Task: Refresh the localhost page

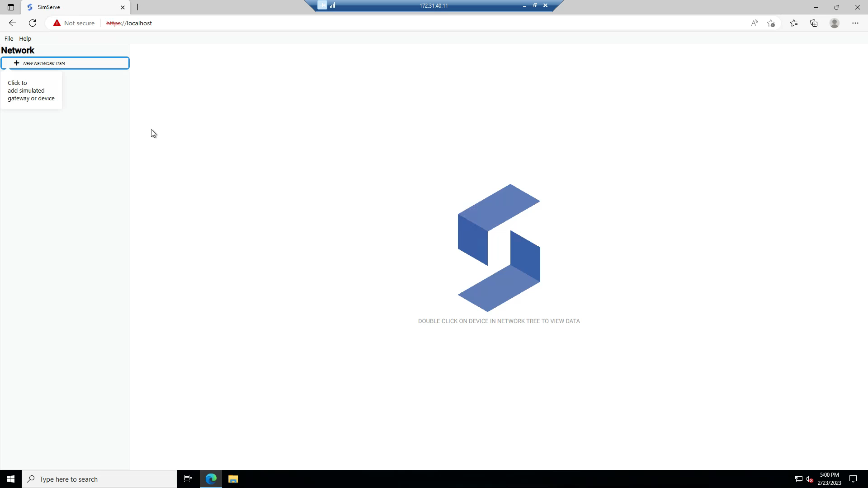Action: click(33, 23)
